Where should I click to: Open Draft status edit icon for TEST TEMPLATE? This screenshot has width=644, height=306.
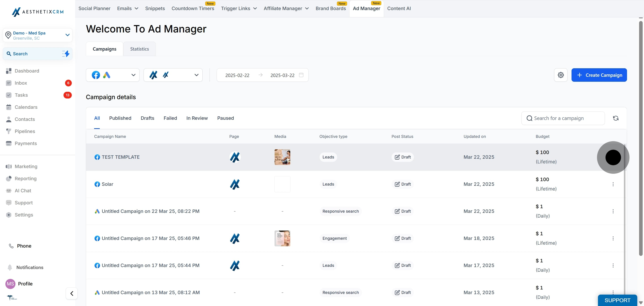coord(397,157)
